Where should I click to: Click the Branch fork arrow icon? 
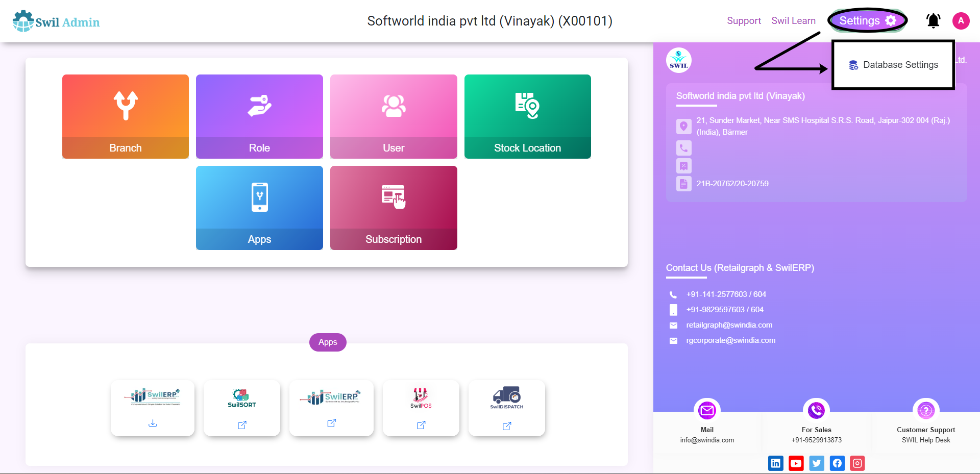click(x=126, y=106)
